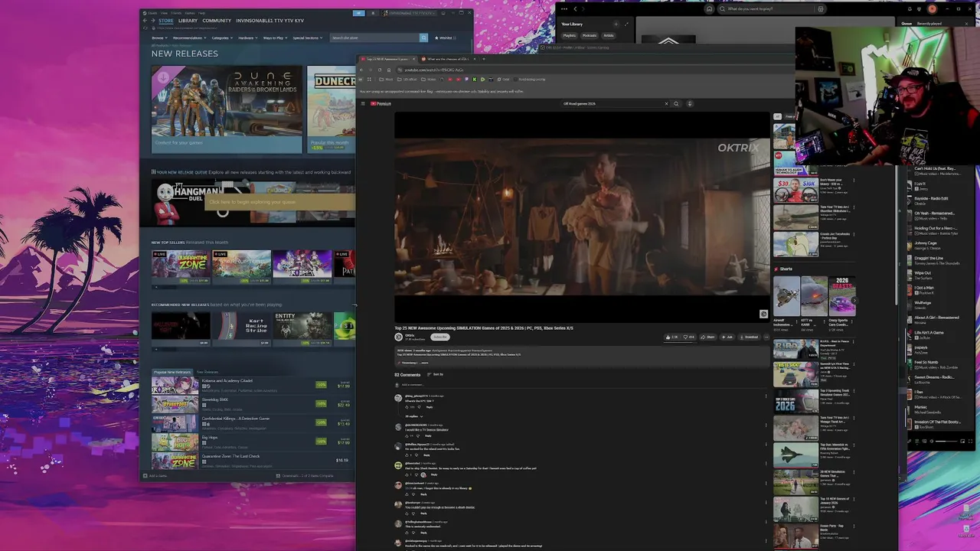Viewport: 980px width, 551px height.
Task: Open the Steam menu in Steam menu bar
Action: (x=152, y=13)
